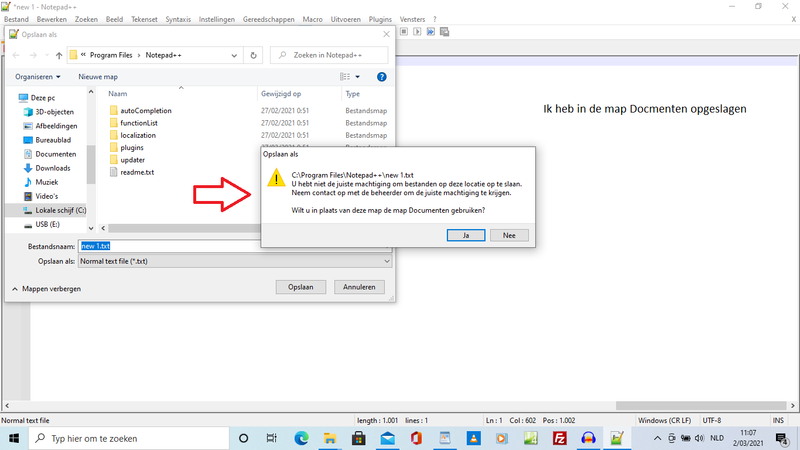The height and width of the screenshot is (450, 800).
Task: Select Bureaublad in the navigation pane
Action: pos(47,140)
